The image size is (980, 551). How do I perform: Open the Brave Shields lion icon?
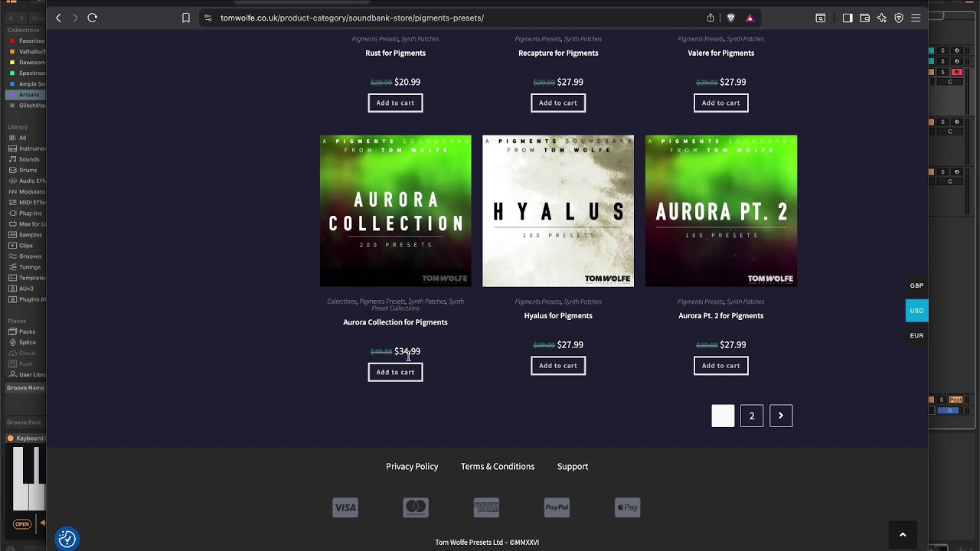730,18
